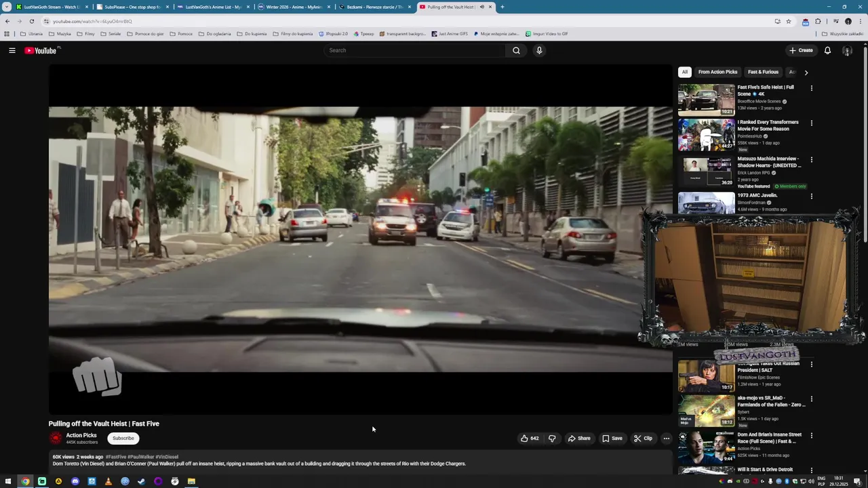This screenshot has width=868, height=488.
Task: Open Steam from the taskbar
Action: tap(141, 481)
